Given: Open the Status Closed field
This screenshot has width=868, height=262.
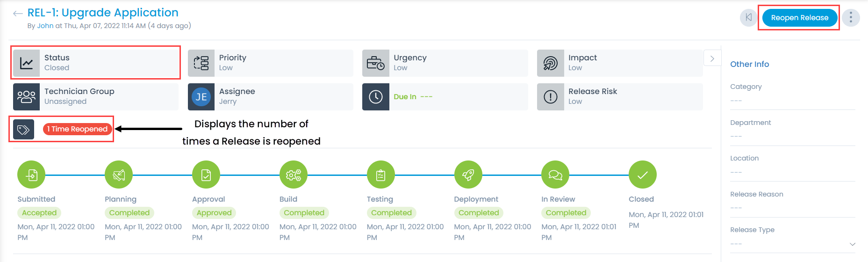Looking at the screenshot, I should coord(96,63).
